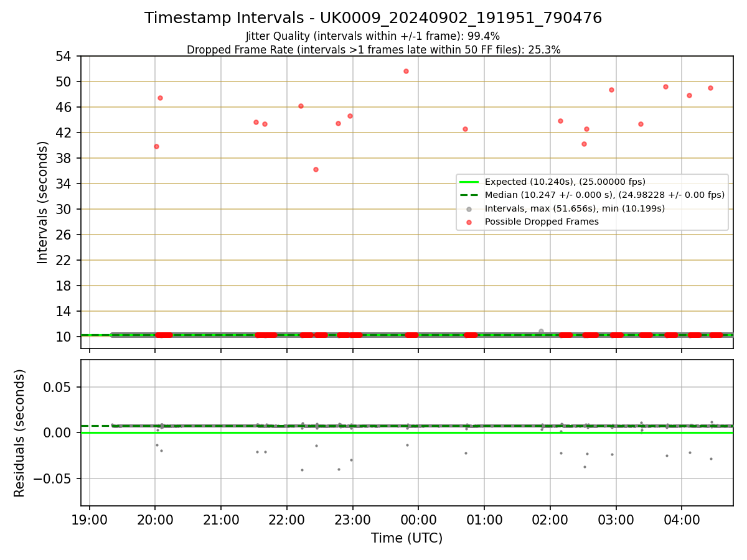Select the Dropped Frame Rate 25.3% subtitle line

tap(374, 50)
